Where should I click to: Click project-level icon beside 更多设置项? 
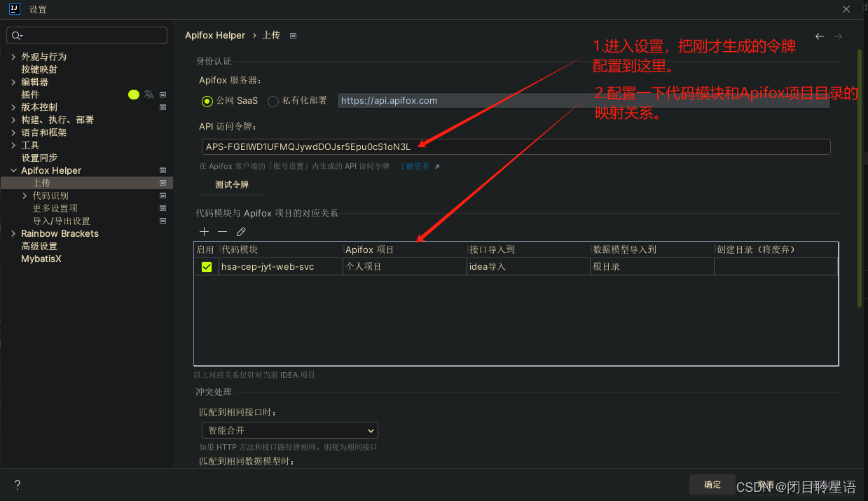click(163, 208)
